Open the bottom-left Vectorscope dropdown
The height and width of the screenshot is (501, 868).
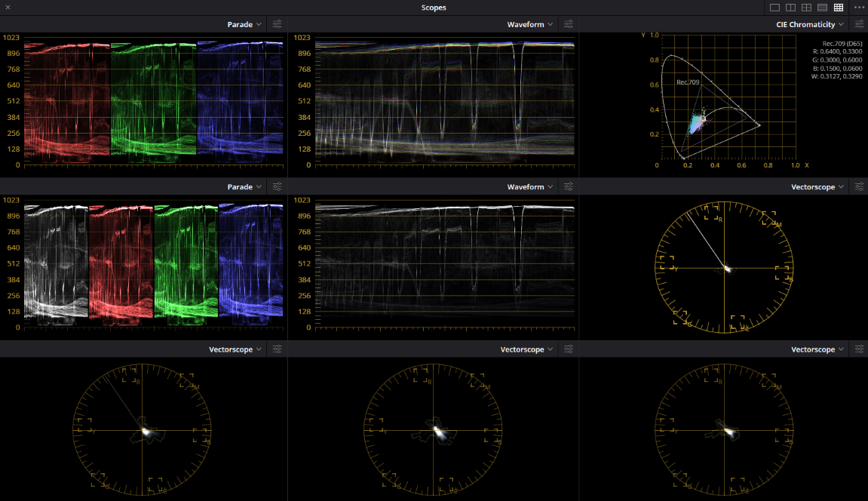pos(235,349)
